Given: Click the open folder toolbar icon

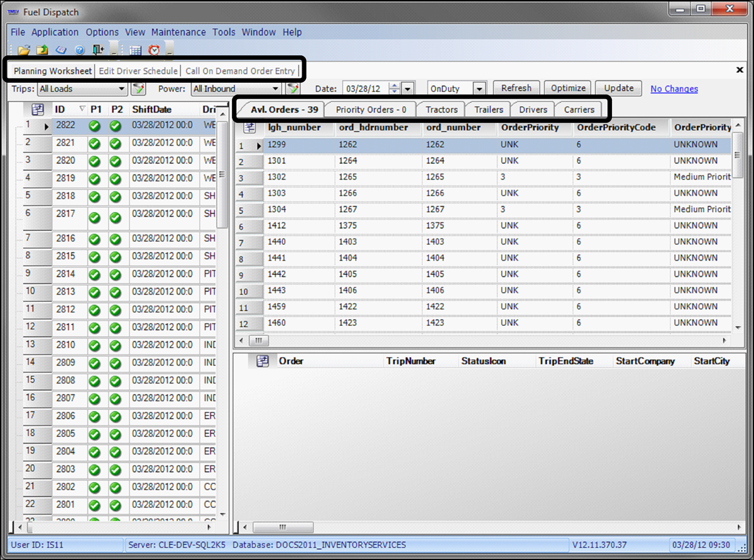Looking at the screenshot, I should point(23,50).
